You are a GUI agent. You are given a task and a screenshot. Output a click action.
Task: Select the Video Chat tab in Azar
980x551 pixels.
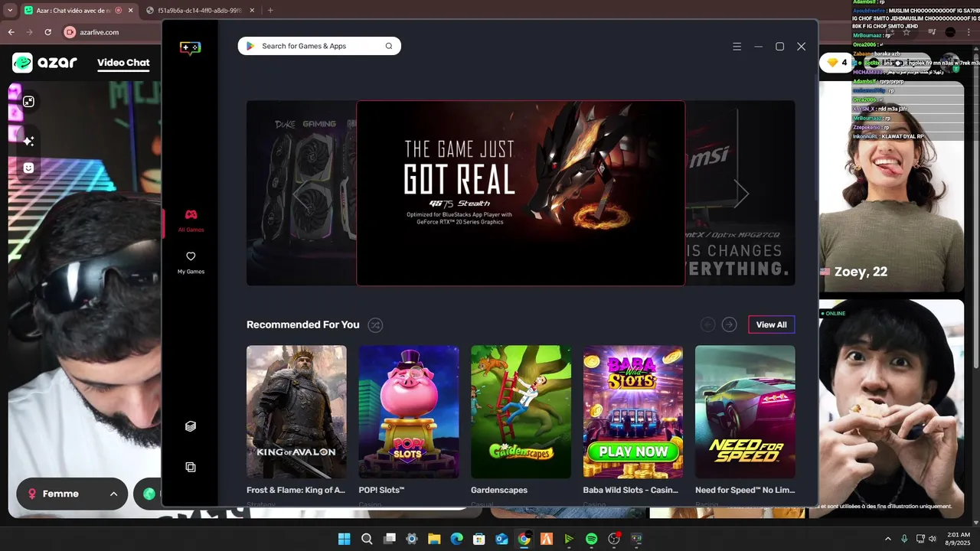123,63
